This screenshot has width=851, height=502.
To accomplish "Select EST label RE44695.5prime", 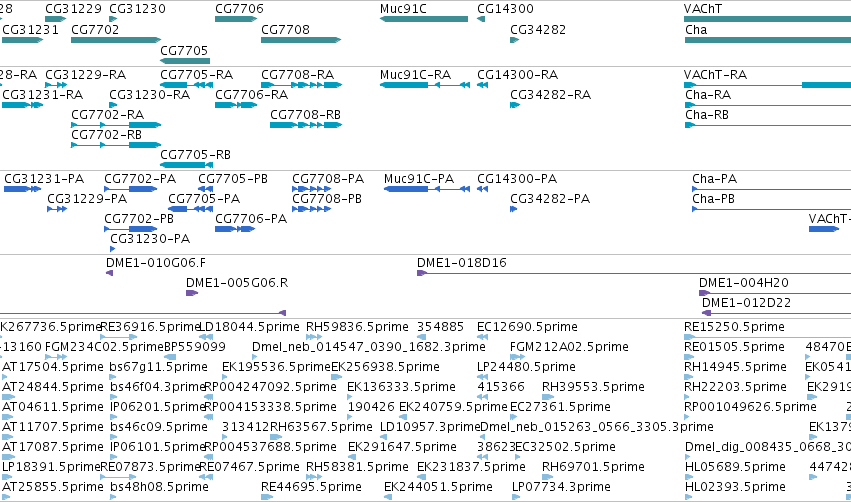I will point(312,487).
